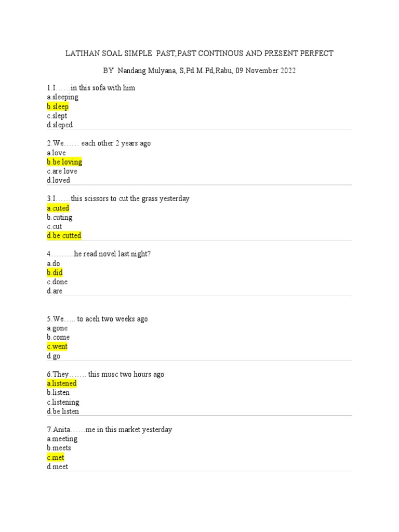Click question 7 sentence about Anita
Image resolution: width=399 pixels, height=532 pixels.
point(110,430)
